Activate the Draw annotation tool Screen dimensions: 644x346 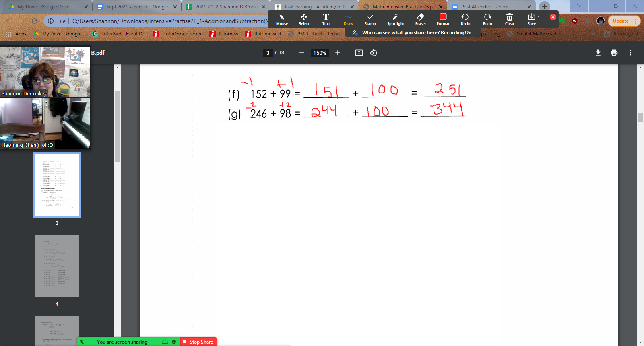348,19
